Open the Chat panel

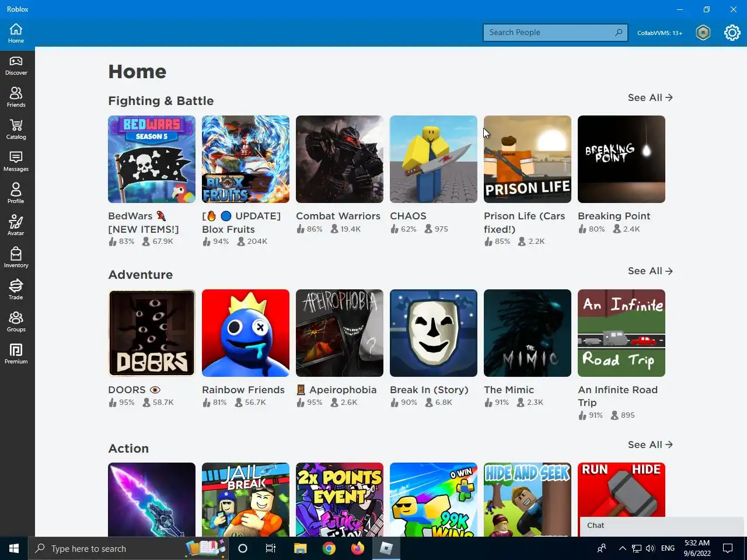(662, 526)
